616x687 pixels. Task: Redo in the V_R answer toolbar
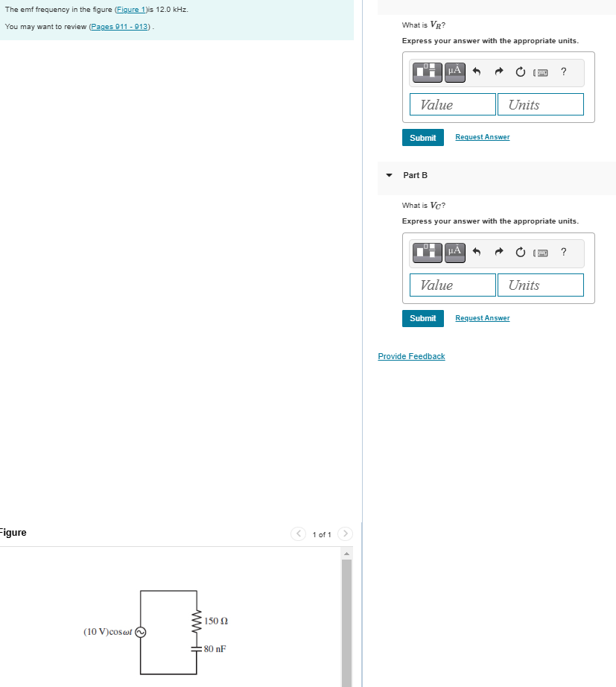click(x=498, y=72)
